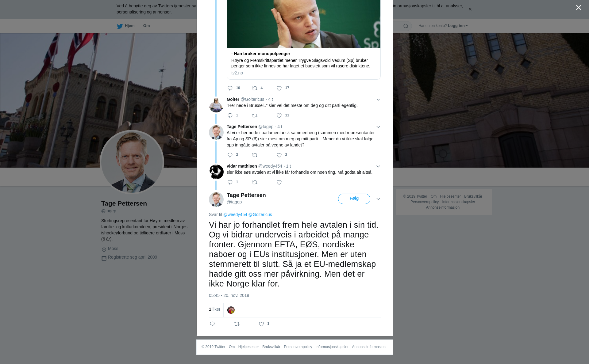Reply to vidar mathisen's tweet
Image resolution: width=589 pixels, height=364 pixels.
pos(230,182)
